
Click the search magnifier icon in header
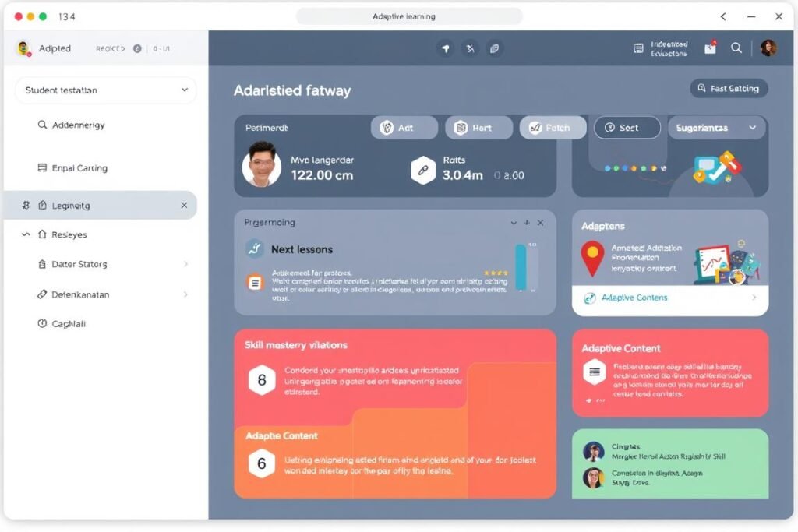(x=736, y=48)
